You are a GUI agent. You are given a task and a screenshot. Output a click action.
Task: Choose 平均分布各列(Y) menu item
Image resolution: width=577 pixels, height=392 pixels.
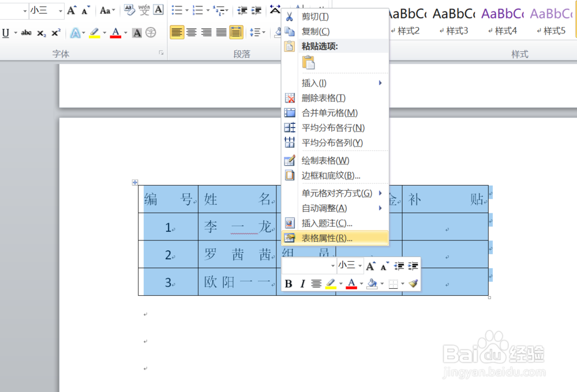pos(335,143)
